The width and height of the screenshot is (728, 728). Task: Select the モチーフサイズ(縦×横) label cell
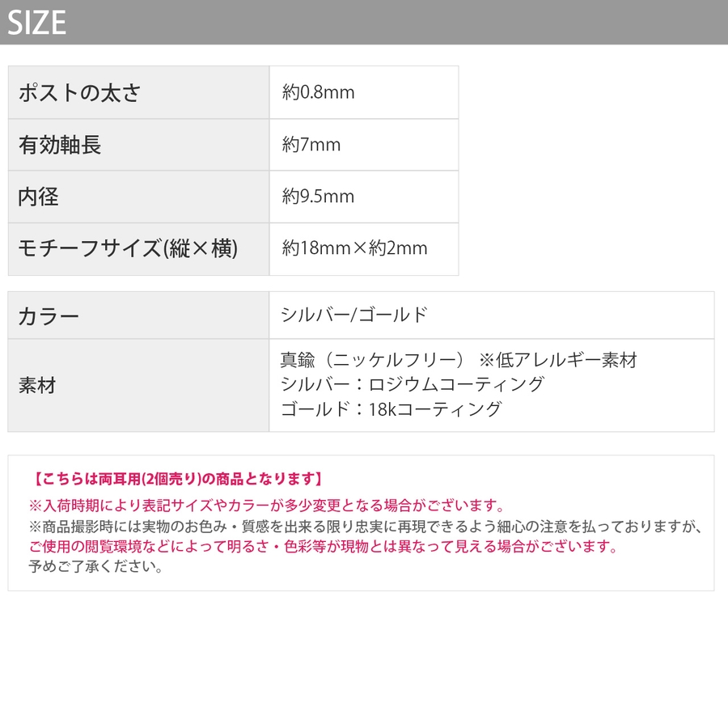pyautogui.click(x=128, y=248)
